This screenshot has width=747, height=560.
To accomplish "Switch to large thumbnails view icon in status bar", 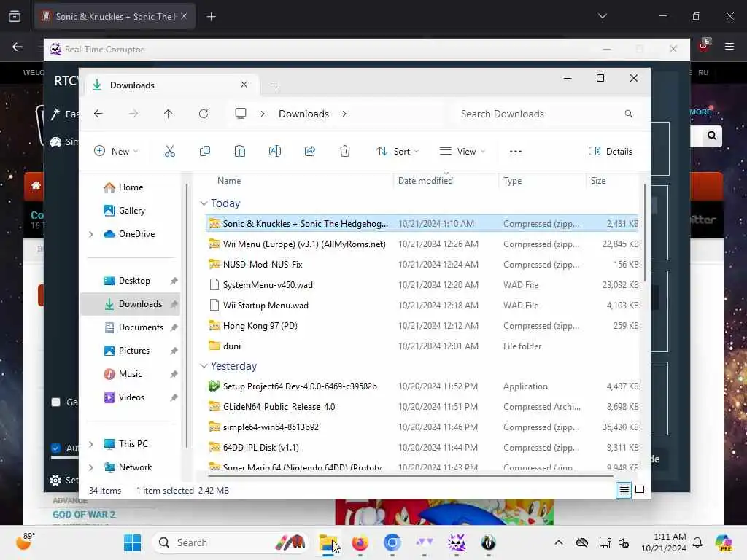I will coord(640,490).
